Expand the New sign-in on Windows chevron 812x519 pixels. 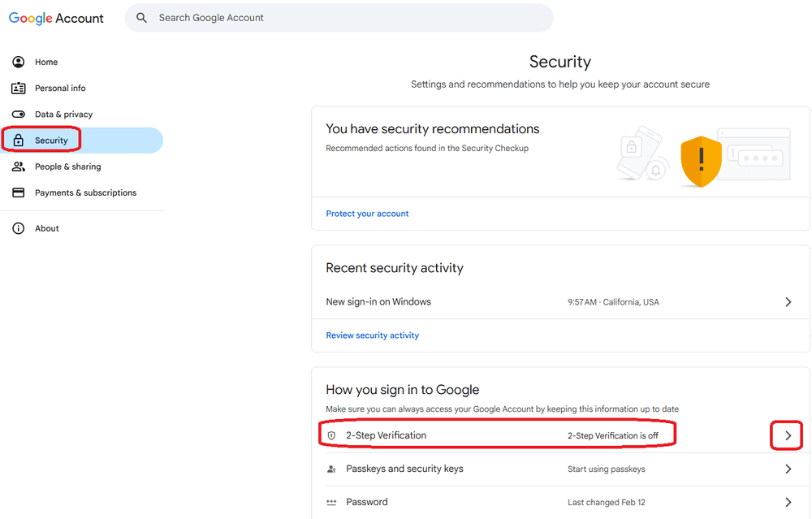click(788, 302)
